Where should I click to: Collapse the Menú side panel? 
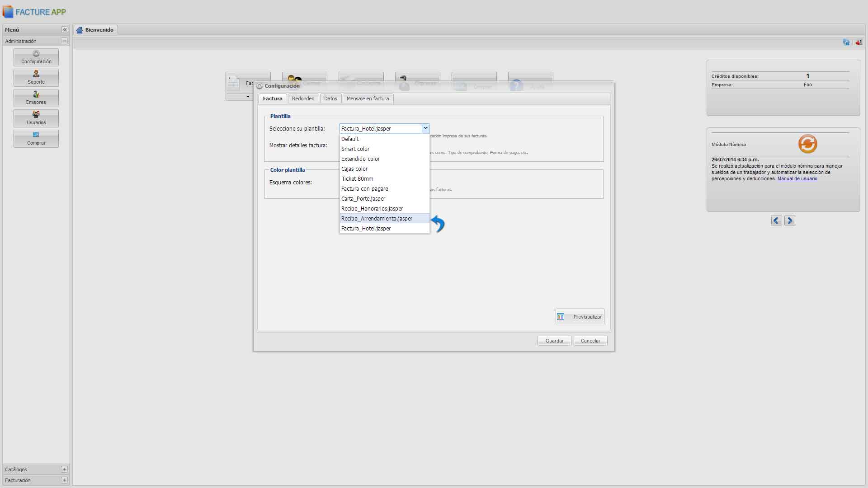click(64, 30)
